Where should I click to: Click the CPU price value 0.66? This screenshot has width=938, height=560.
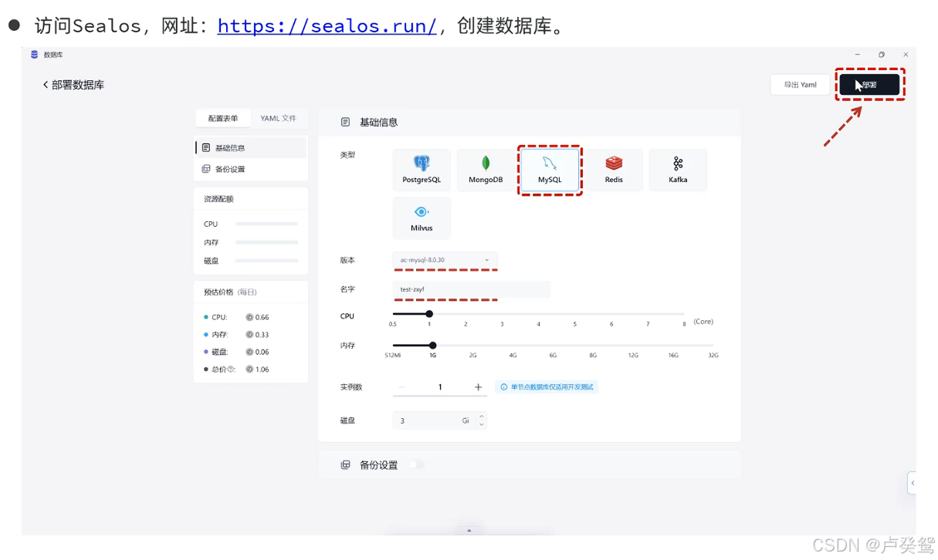click(262, 317)
